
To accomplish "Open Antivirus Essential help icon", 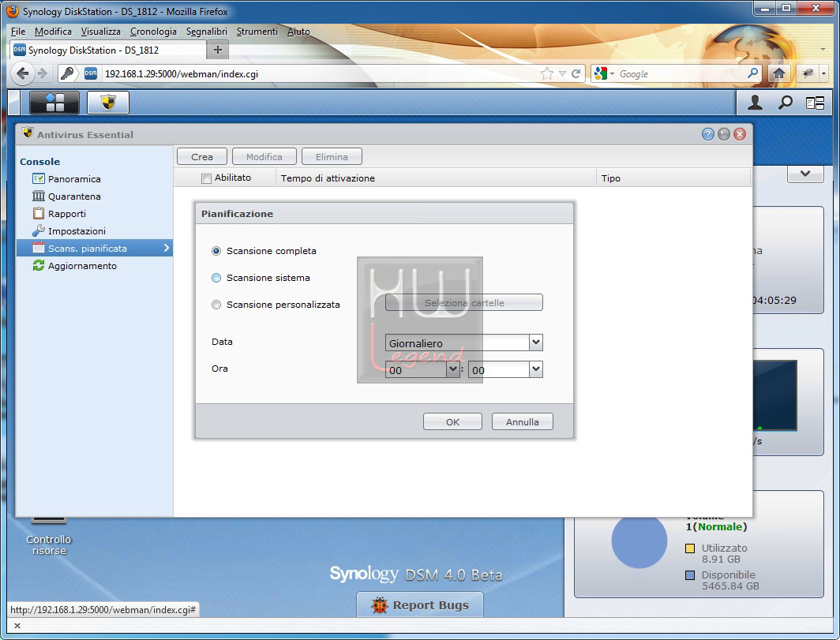I will pyautogui.click(x=707, y=134).
